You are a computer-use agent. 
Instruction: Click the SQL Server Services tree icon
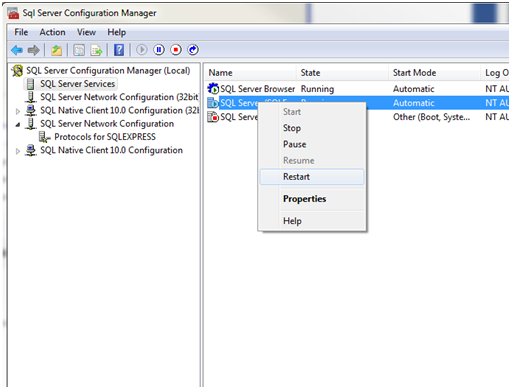coord(30,84)
